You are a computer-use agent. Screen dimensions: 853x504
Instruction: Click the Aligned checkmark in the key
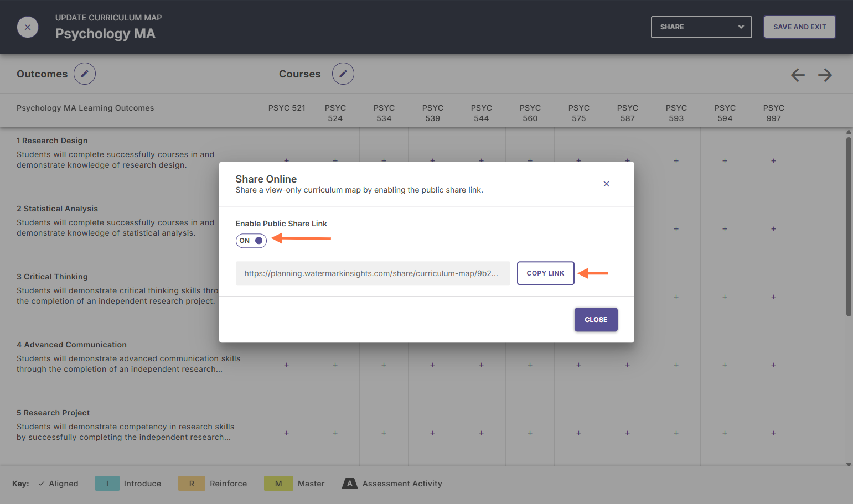[42, 484]
